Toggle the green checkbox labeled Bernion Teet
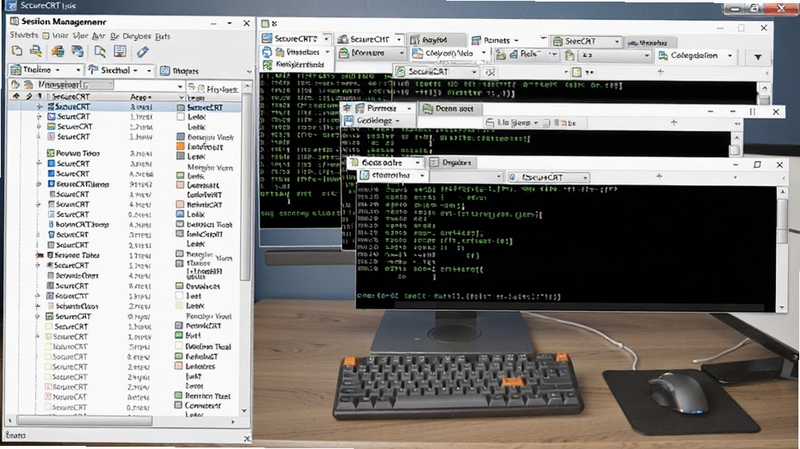The height and width of the screenshot is (449, 800). click(179, 395)
